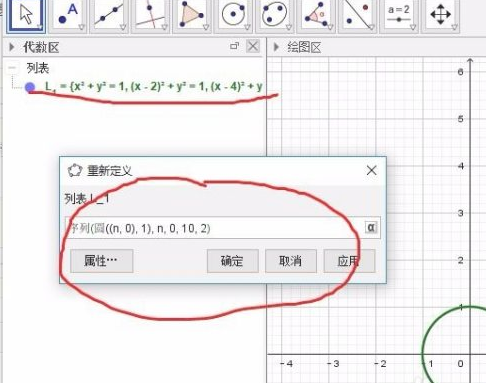The width and height of the screenshot is (486, 383).
Task: Toggle visibility of list L1
Action: click(30, 87)
